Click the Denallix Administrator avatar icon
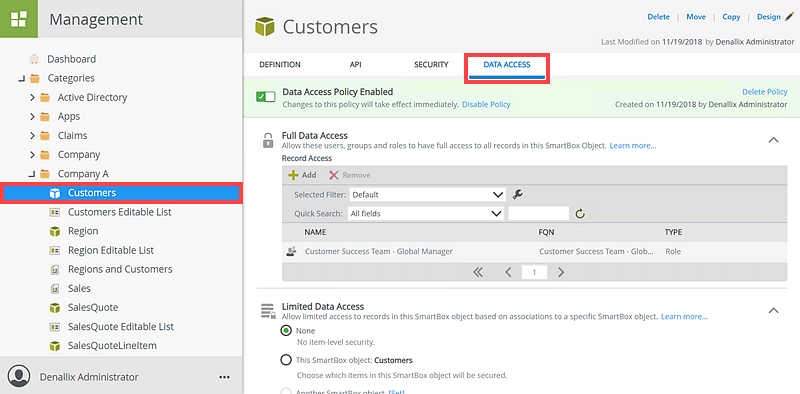Screen dimensions: 800x394 pyautogui.click(x=19, y=377)
